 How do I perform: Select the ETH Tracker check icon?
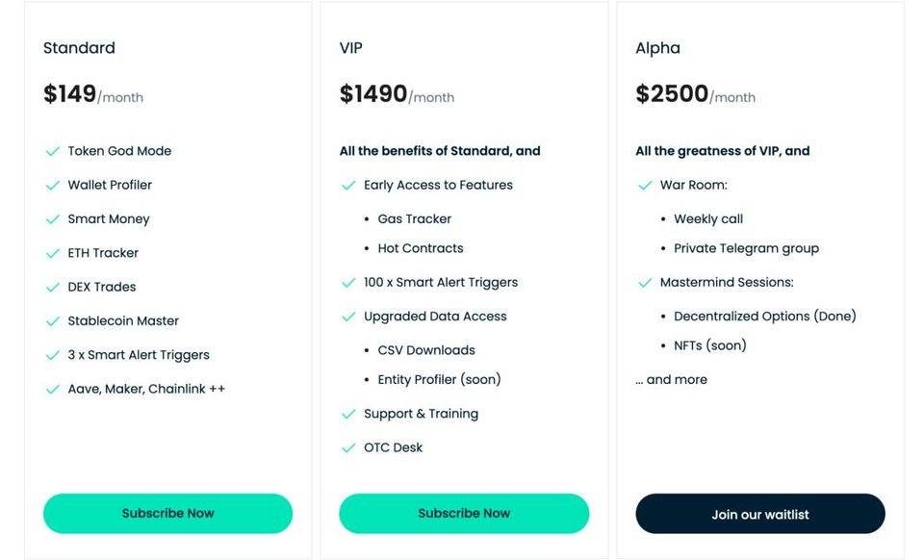click(51, 252)
